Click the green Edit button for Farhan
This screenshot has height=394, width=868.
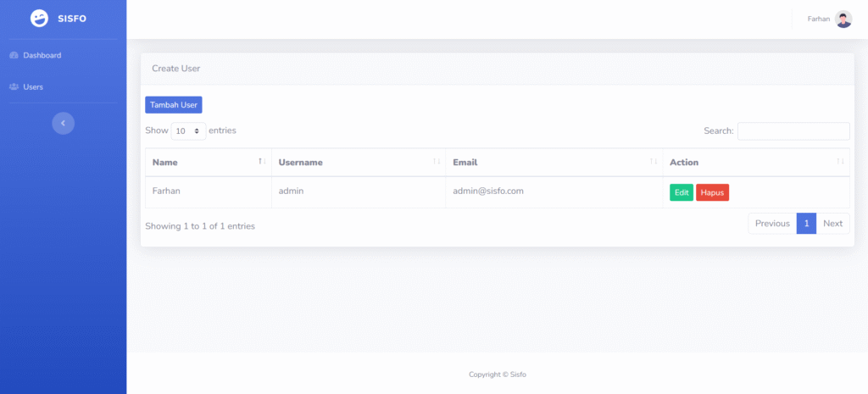[681, 193]
